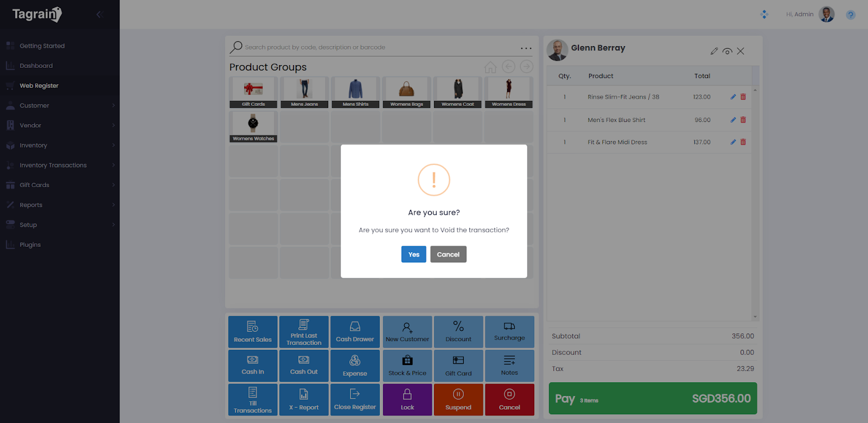The width and height of the screenshot is (868, 423).
Task: Edit the Fit & Flare Midi Dress line
Action: pos(733,142)
